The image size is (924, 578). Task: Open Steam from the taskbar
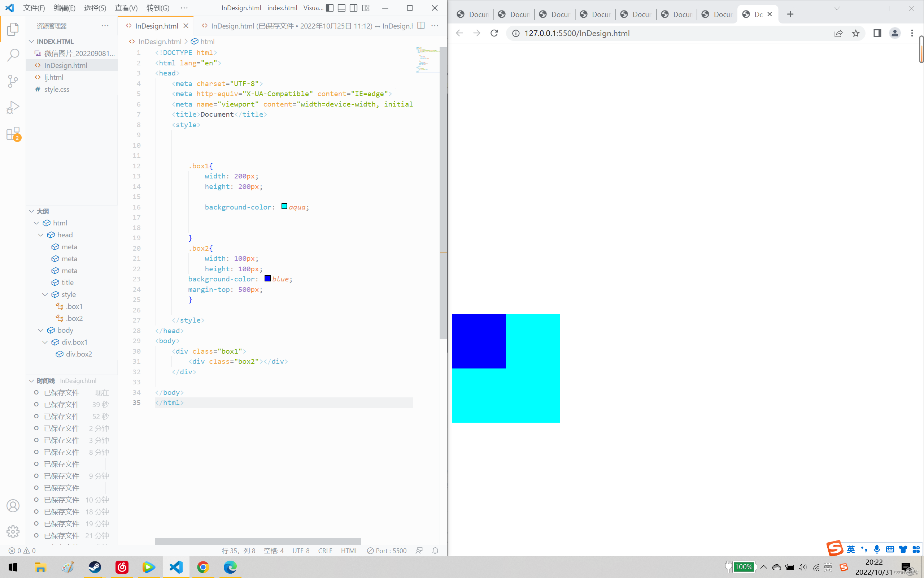tap(95, 567)
